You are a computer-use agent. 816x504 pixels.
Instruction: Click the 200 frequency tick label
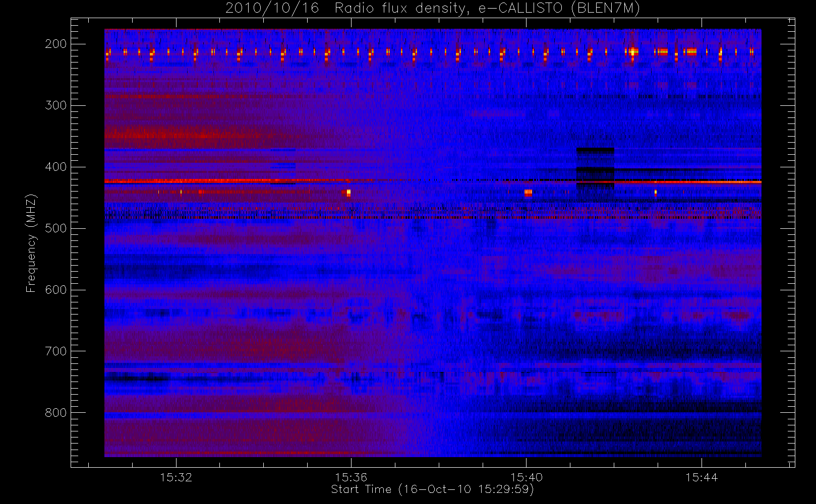tap(56, 44)
